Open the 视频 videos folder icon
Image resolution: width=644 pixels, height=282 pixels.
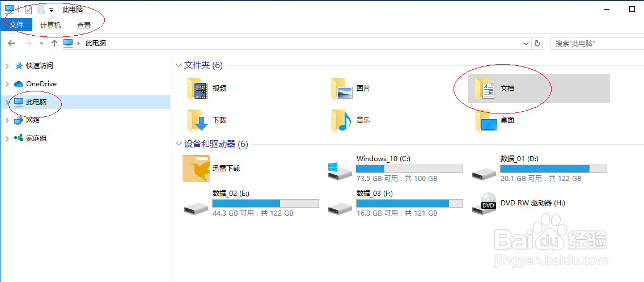[x=197, y=89]
